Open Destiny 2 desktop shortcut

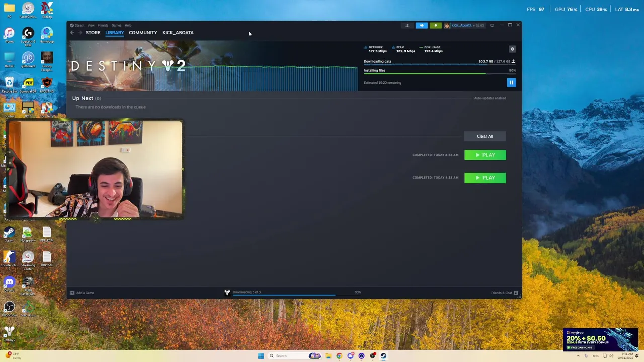[9, 334]
